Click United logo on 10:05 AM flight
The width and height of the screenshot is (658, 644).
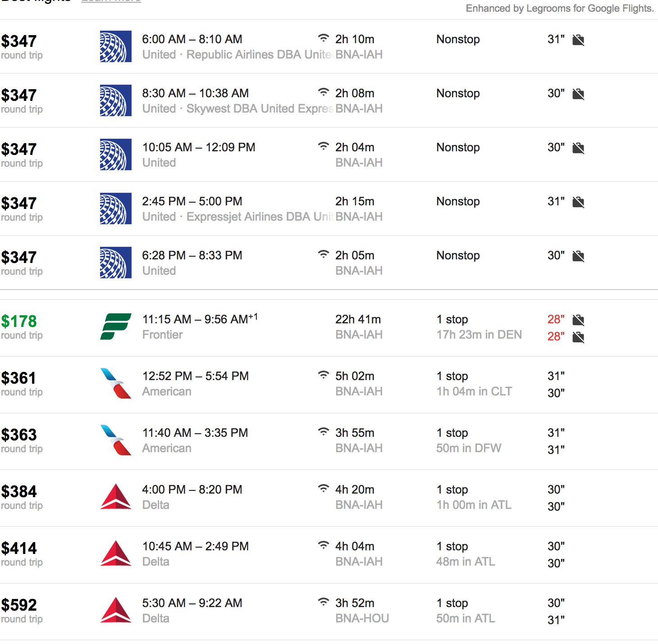click(116, 154)
